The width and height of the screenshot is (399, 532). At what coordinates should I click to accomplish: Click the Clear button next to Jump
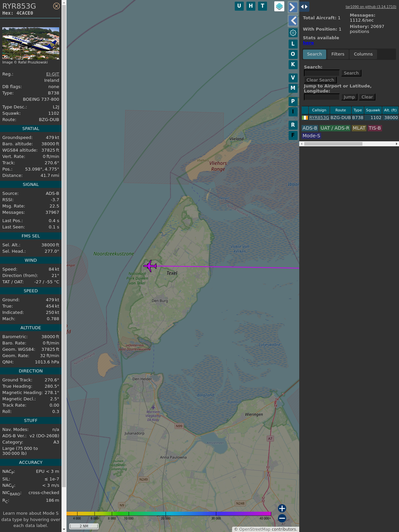tap(367, 97)
